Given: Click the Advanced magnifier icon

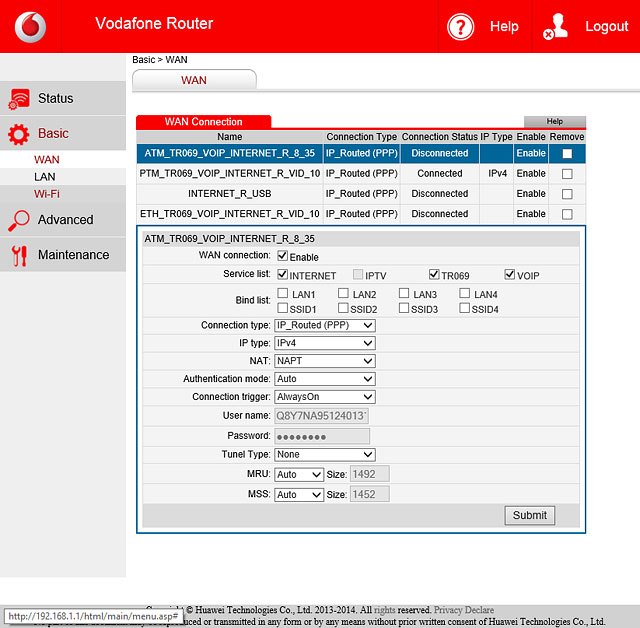Looking at the screenshot, I should point(19,220).
